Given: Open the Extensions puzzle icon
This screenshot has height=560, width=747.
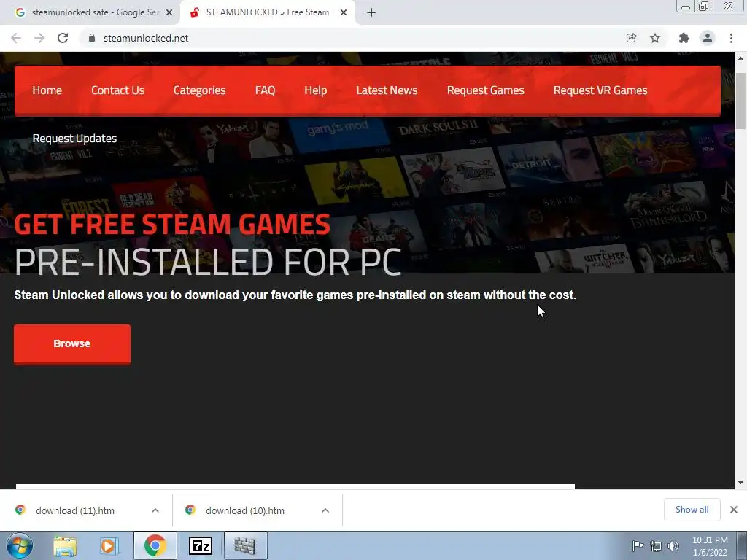Looking at the screenshot, I should coord(684,38).
